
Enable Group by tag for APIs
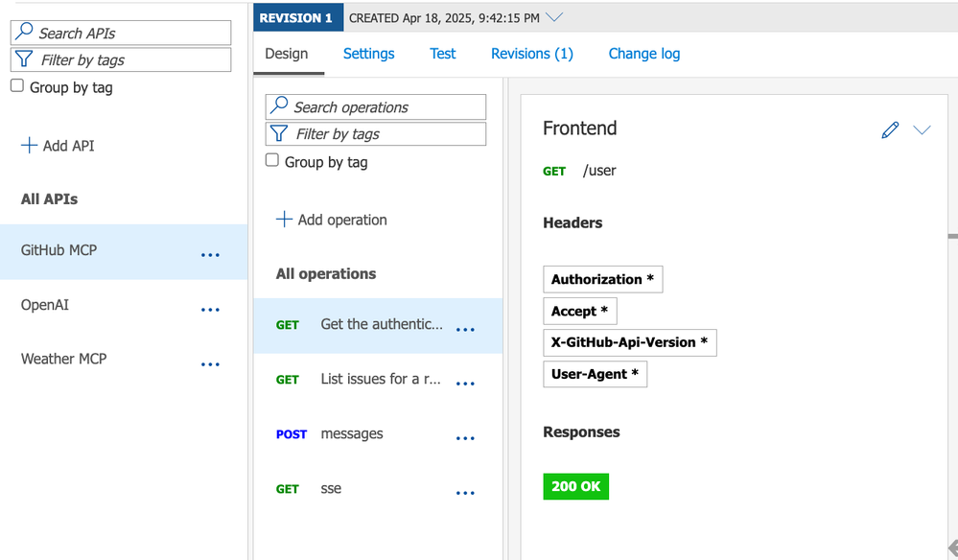tap(17, 86)
